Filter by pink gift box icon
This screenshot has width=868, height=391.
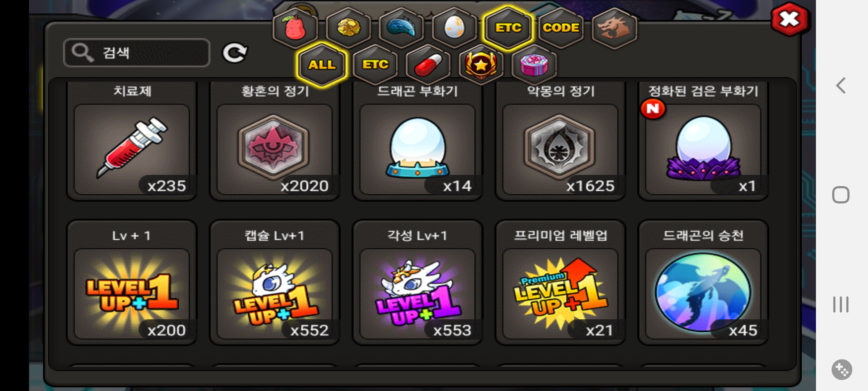[x=534, y=65]
